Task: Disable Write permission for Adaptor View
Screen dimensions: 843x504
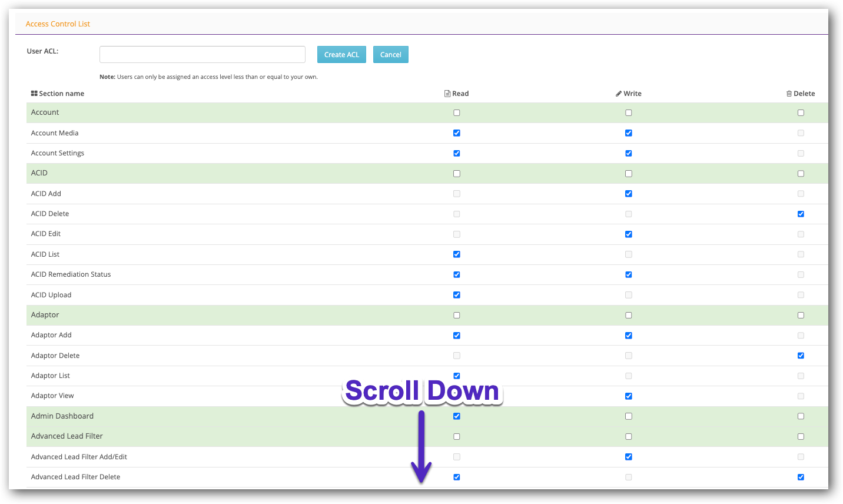Action: click(x=628, y=396)
